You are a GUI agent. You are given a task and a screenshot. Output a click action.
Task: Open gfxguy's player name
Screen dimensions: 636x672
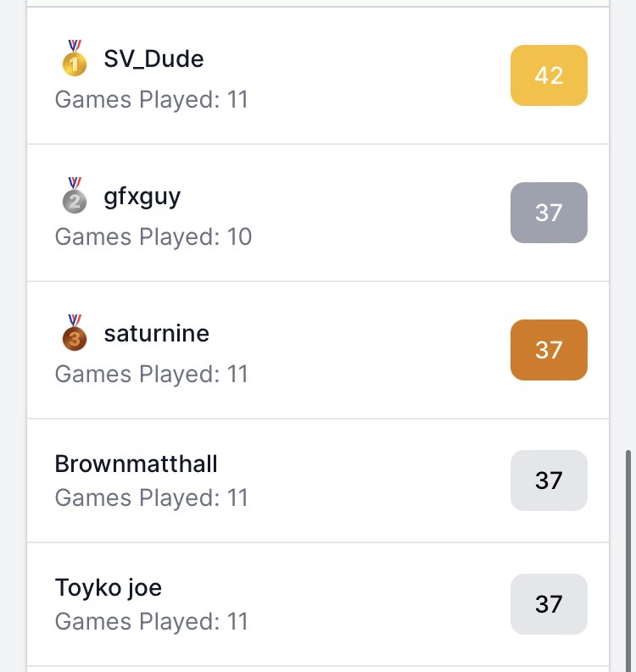tap(142, 197)
